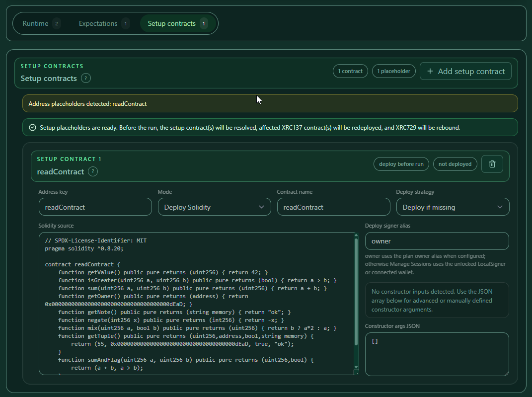Click the function getTuple() code line
This screenshot has height=397, width=532.
point(186,336)
